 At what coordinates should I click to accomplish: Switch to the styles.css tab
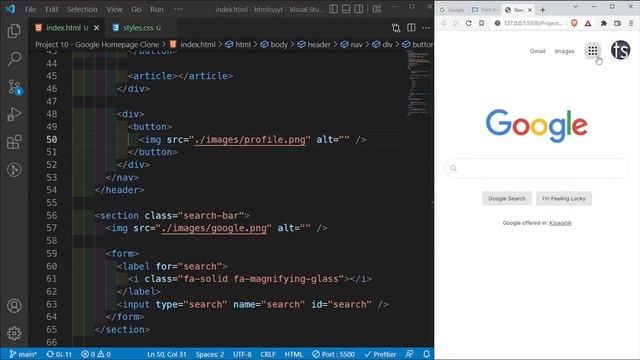pos(137,28)
